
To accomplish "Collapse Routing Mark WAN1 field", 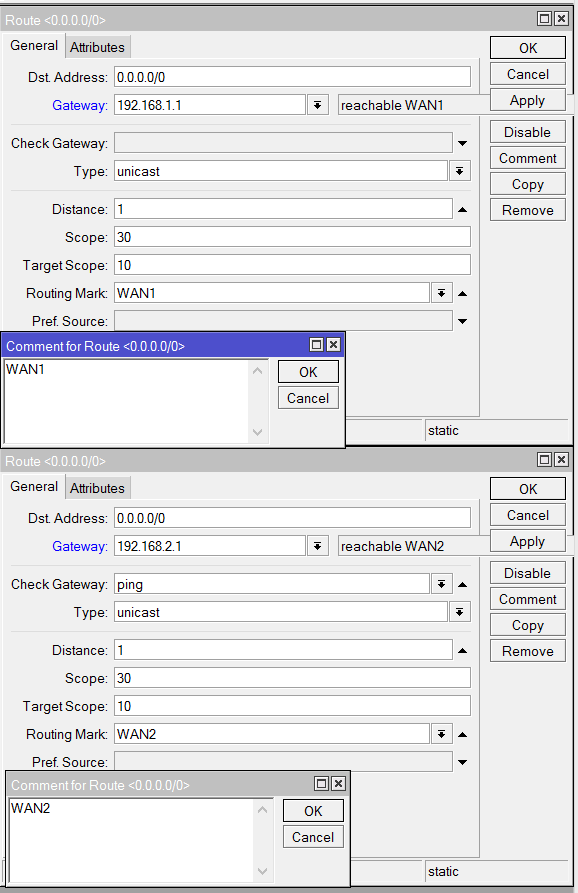I will pyautogui.click(x=462, y=294).
